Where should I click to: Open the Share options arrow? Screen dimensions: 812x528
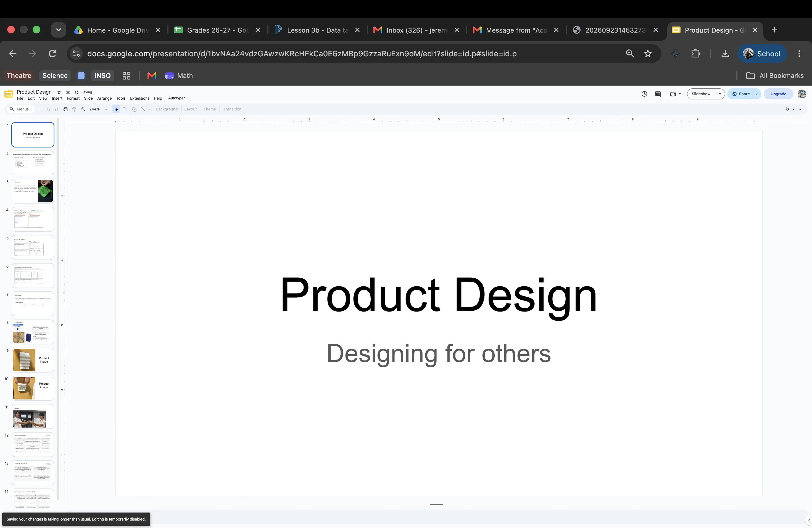pos(757,94)
